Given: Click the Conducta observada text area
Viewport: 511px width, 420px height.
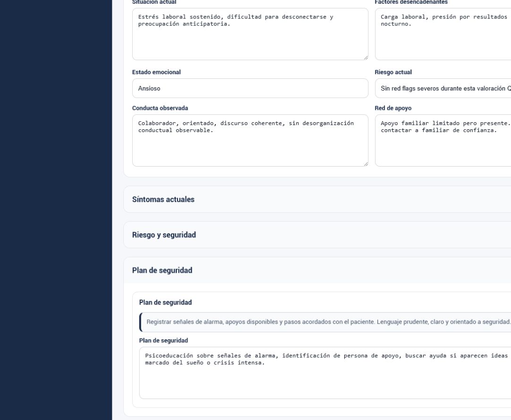Looking at the screenshot, I should [250, 140].
